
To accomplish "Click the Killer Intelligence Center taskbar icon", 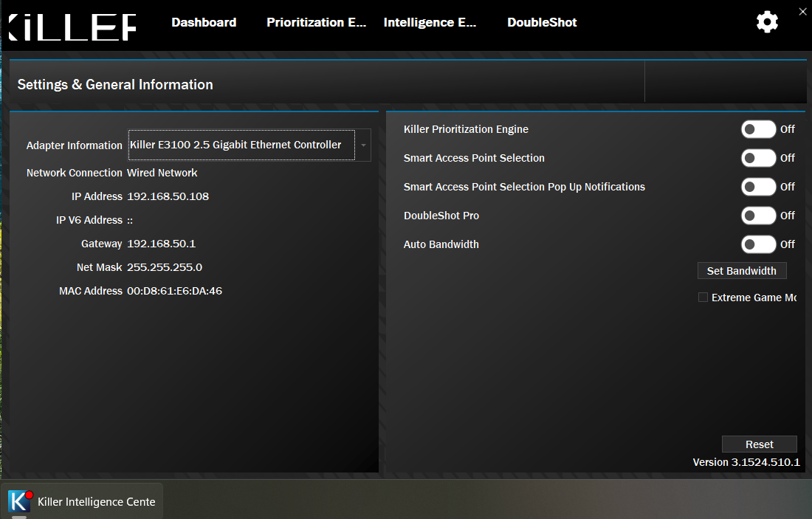I will [x=20, y=501].
